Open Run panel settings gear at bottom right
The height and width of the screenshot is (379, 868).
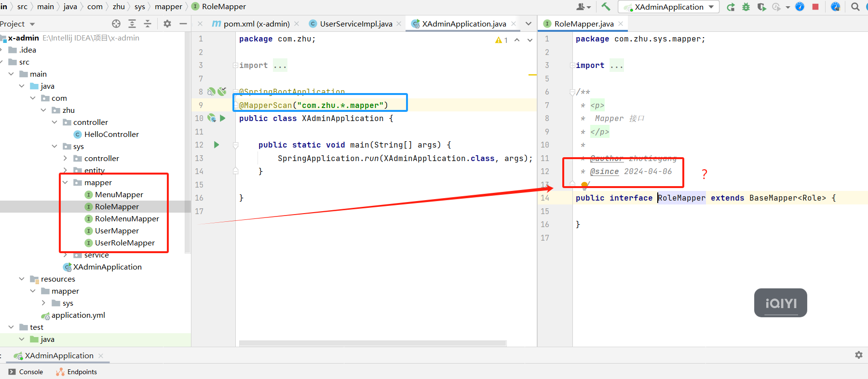coord(858,355)
